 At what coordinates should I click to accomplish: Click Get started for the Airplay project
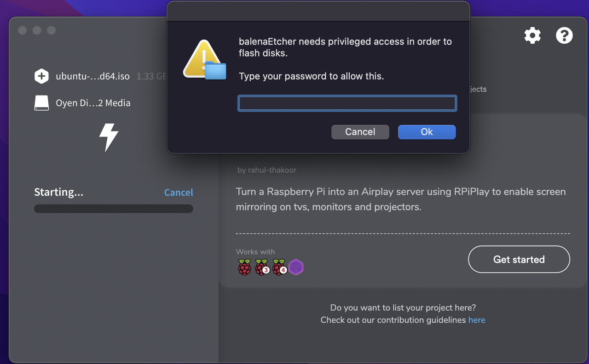(x=519, y=259)
